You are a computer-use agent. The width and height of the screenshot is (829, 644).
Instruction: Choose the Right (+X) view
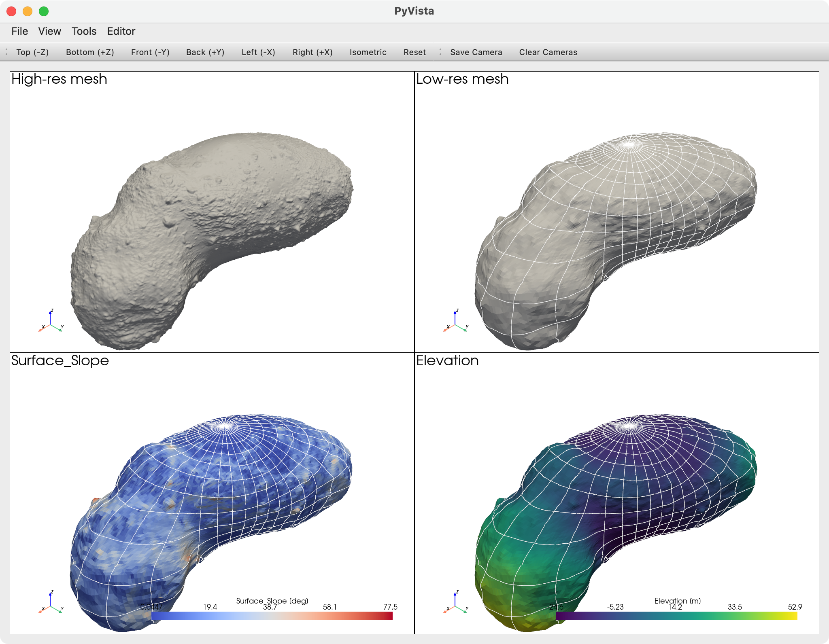coord(312,52)
